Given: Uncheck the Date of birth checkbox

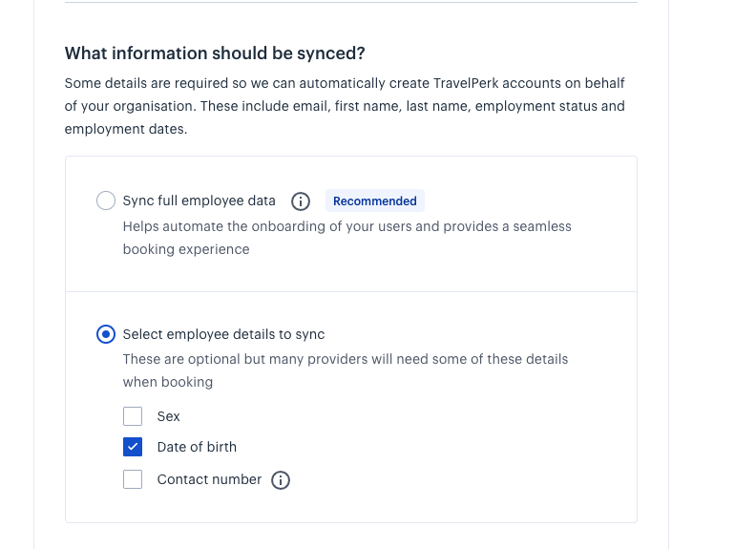Looking at the screenshot, I should point(133,447).
